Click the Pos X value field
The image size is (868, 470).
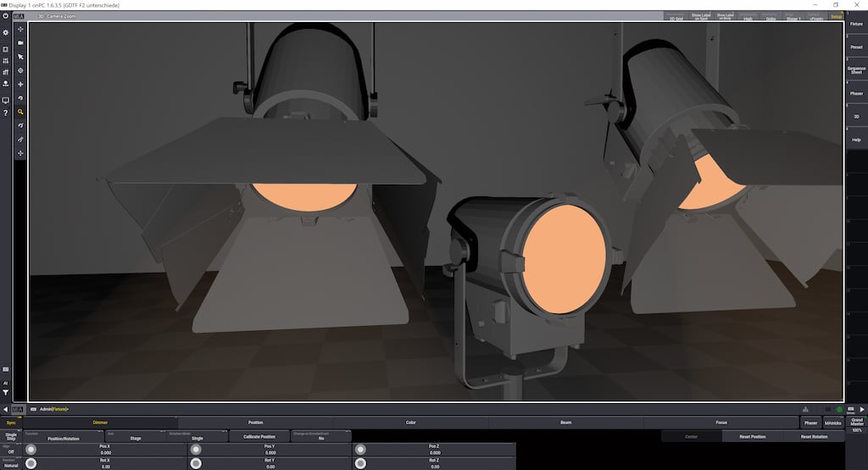[106, 451]
